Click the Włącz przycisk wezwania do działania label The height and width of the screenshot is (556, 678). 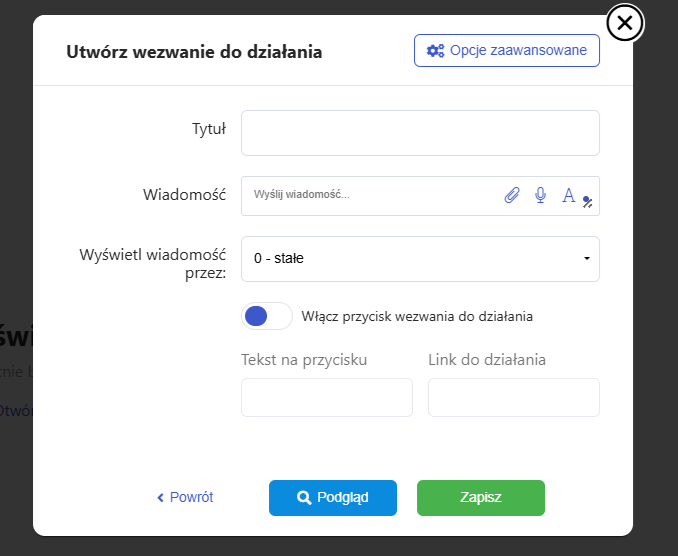417,316
